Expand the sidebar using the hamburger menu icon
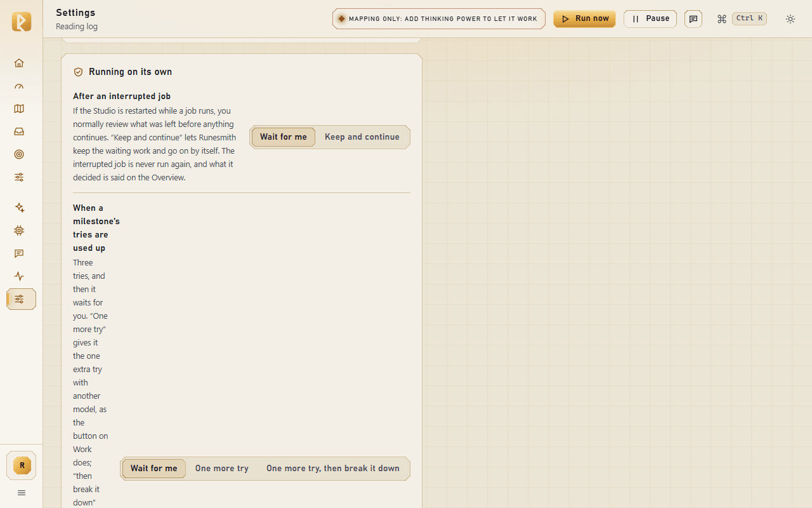The width and height of the screenshot is (812, 508). 22,493
